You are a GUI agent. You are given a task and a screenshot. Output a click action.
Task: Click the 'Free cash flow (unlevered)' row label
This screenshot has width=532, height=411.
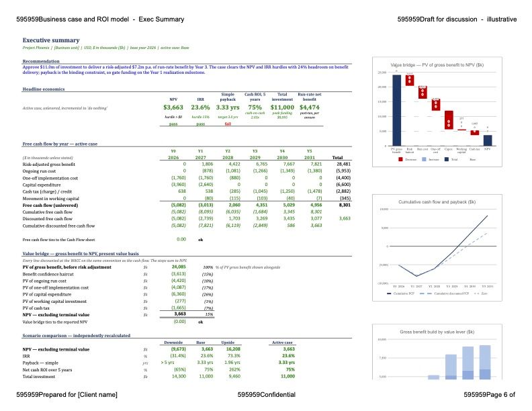click(50, 205)
